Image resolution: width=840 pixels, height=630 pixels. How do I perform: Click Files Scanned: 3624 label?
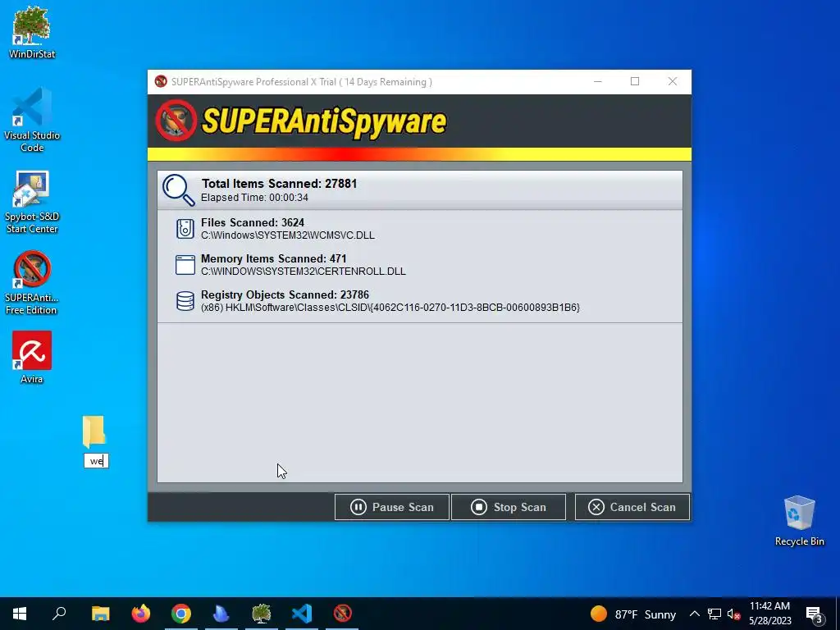click(x=253, y=222)
